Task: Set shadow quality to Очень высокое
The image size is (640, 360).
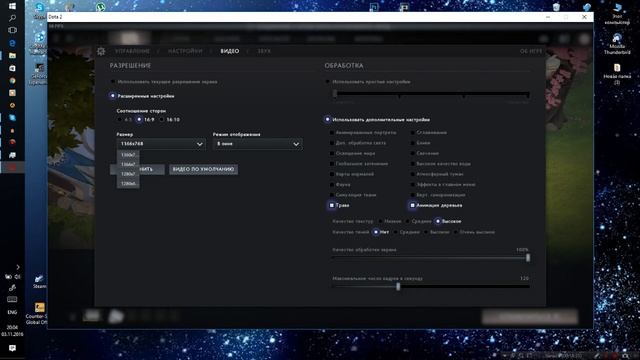Action: [456, 232]
